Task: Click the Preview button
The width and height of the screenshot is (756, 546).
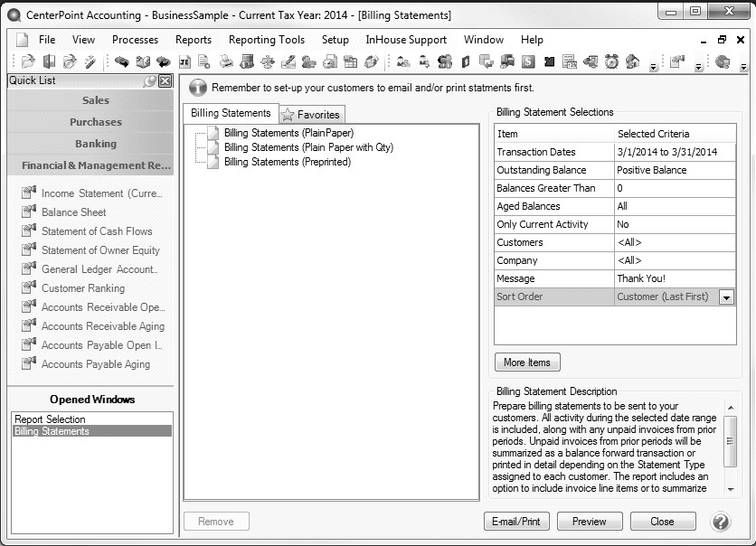Action: coord(590,522)
